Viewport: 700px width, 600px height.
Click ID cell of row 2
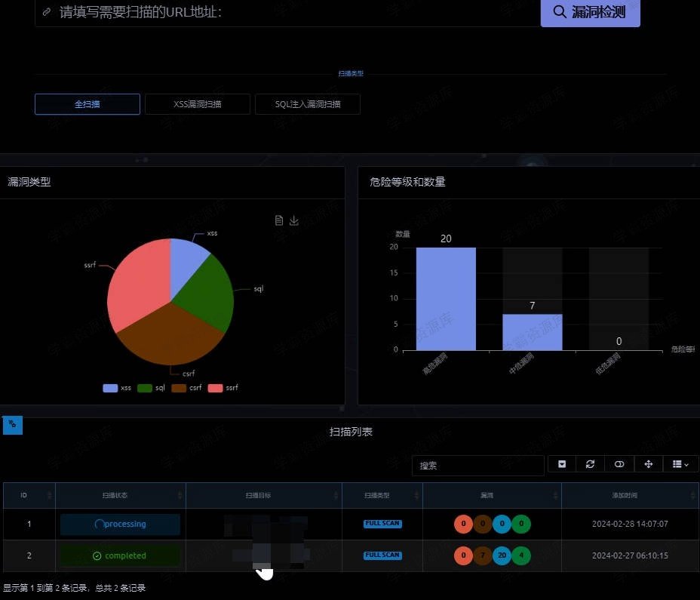29,555
